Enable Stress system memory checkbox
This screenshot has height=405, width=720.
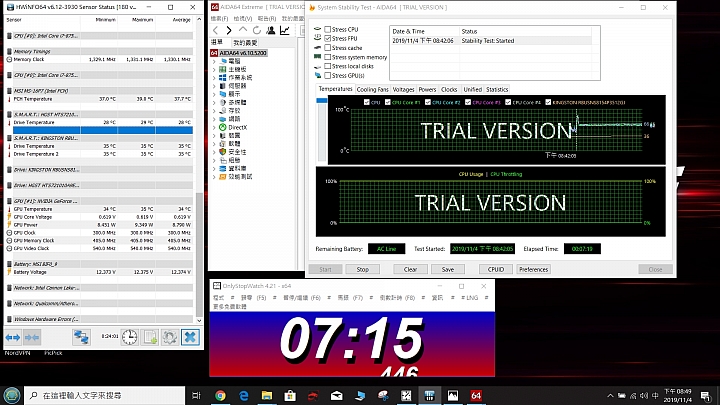click(327, 57)
